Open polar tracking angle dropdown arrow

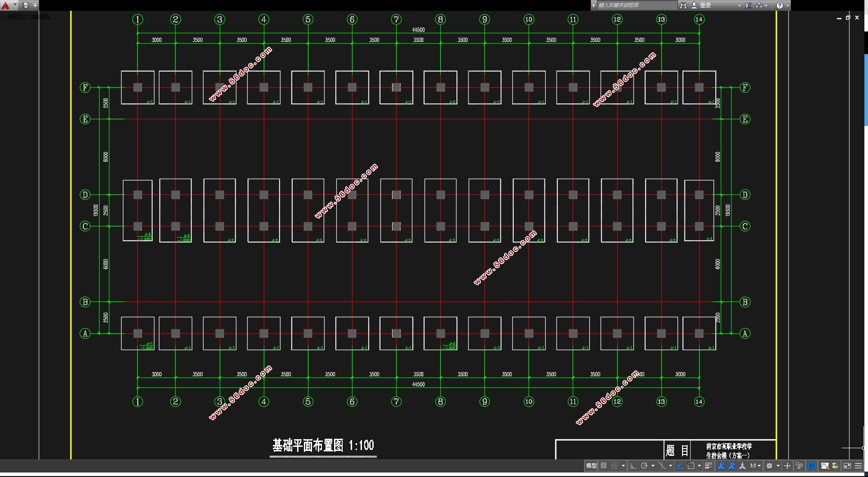[x=653, y=466]
